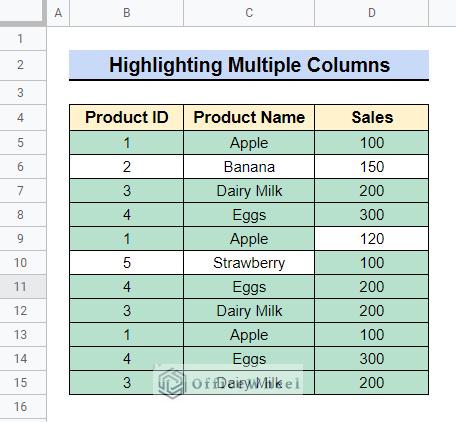Select column A header
The height and width of the screenshot is (422, 456).
point(58,13)
